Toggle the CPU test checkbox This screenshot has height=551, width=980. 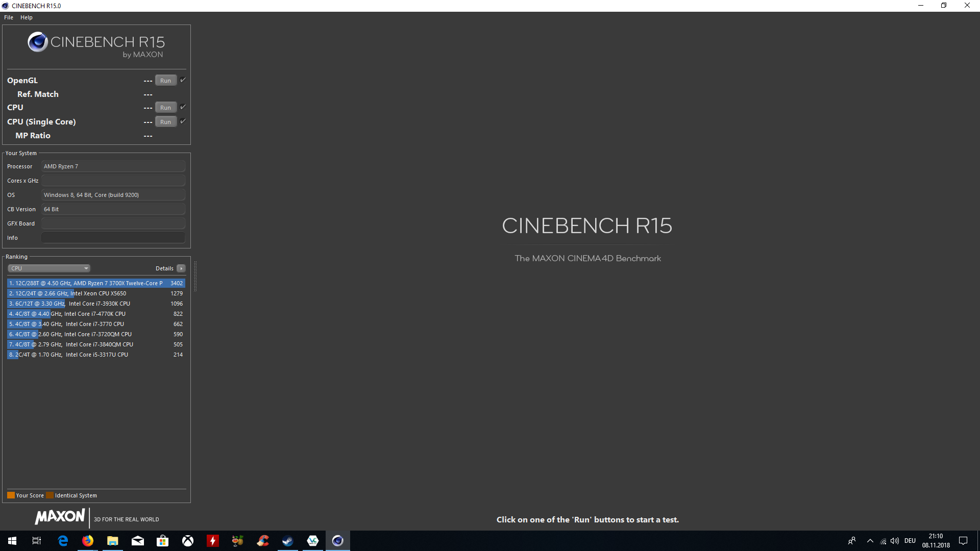pyautogui.click(x=183, y=107)
